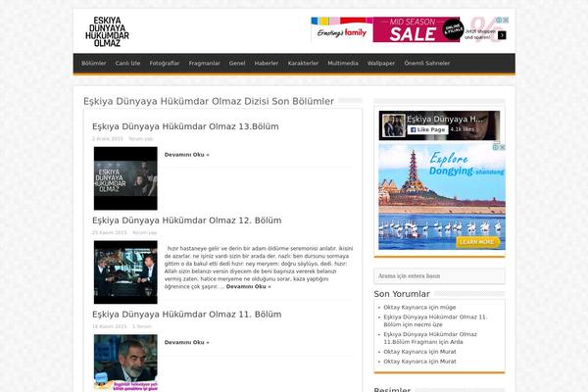588x392 pixels.
Task: Click Yorum yap under 13.Bölüm
Action: [x=141, y=139]
